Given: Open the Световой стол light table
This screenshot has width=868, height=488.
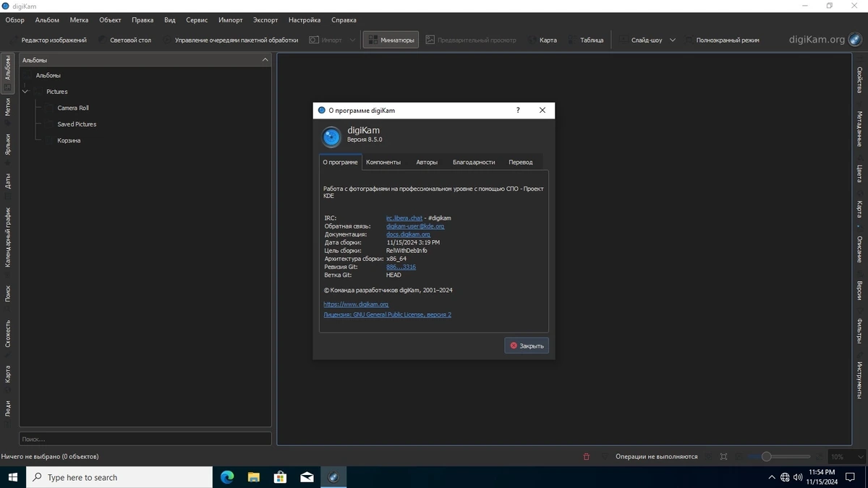Looking at the screenshot, I should coord(124,40).
